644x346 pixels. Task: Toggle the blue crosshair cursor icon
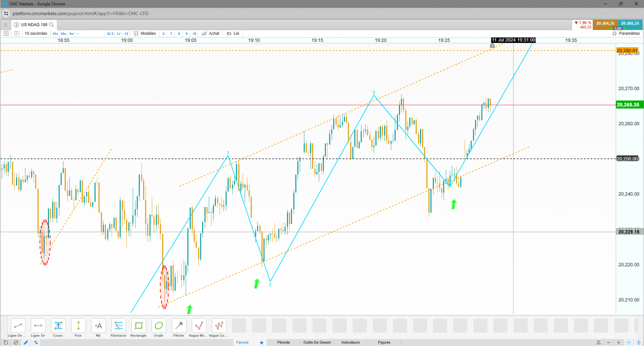point(629,342)
